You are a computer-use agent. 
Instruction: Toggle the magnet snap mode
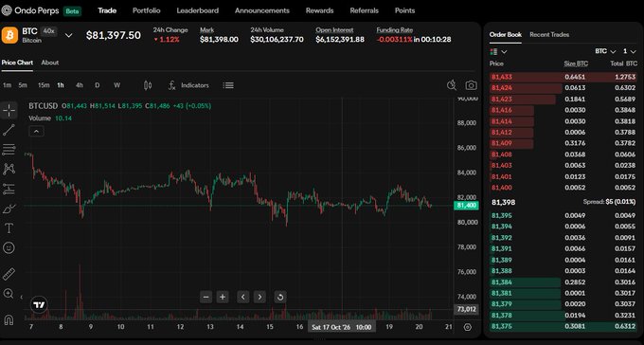click(9, 319)
